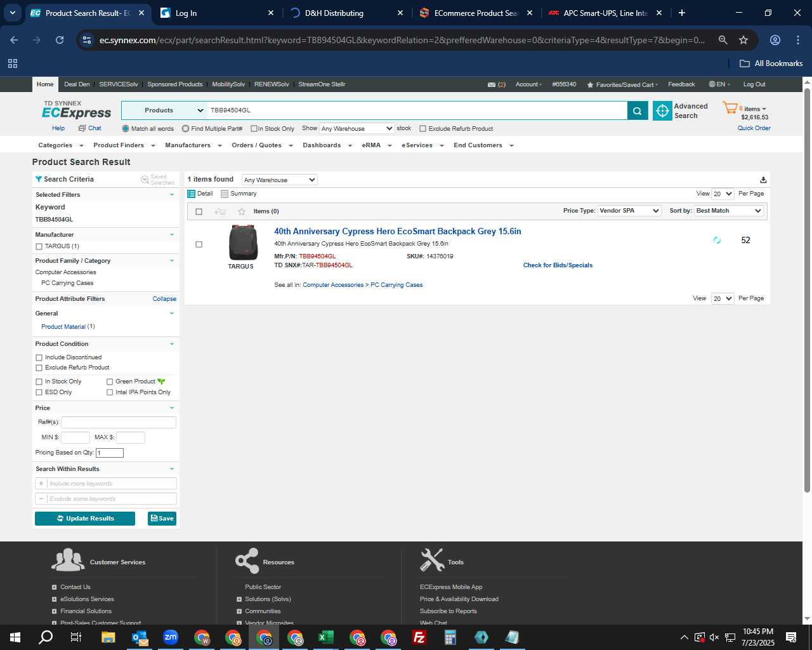Open Sort by Best Match dropdown
Image resolution: width=812 pixels, height=650 pixels.
pyautogui.click(x=728, y=211)
